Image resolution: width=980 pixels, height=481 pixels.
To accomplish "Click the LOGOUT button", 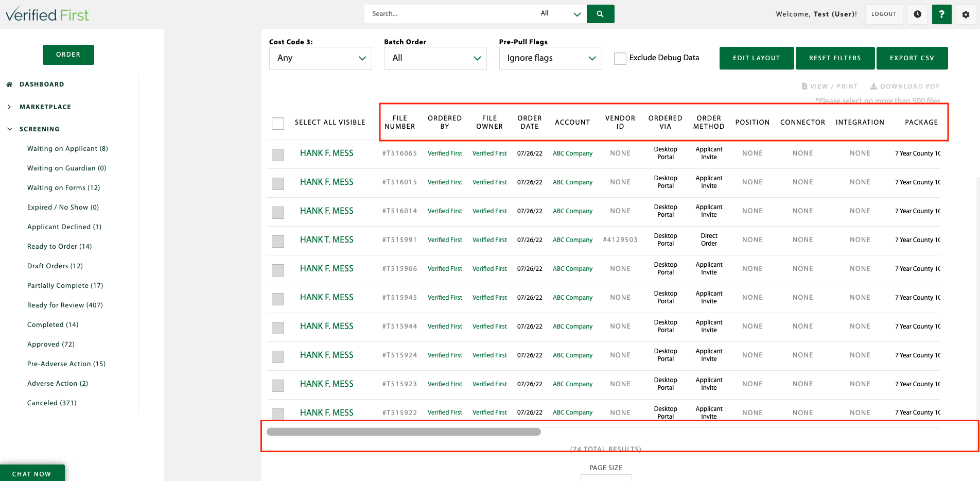I will pyautogui.click(x=884, y=14).
